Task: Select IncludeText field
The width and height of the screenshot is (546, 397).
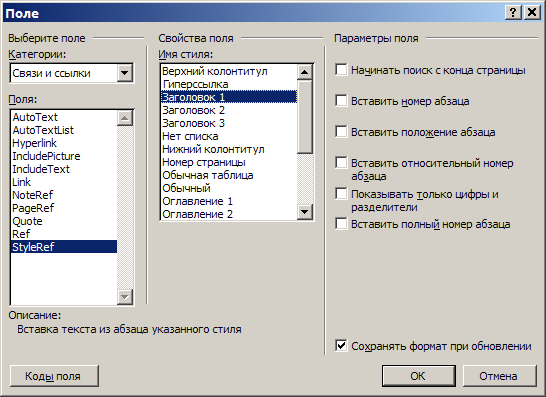Action: (x=64, y=169)
